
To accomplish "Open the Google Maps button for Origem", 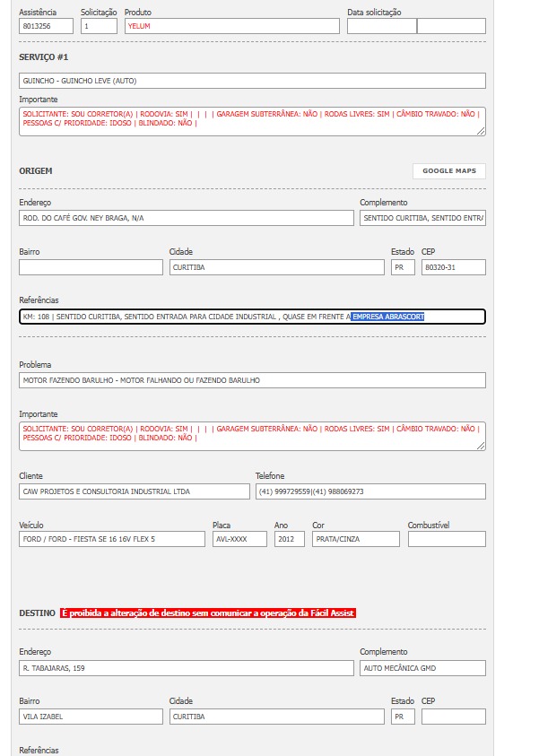I will (448, 170).
